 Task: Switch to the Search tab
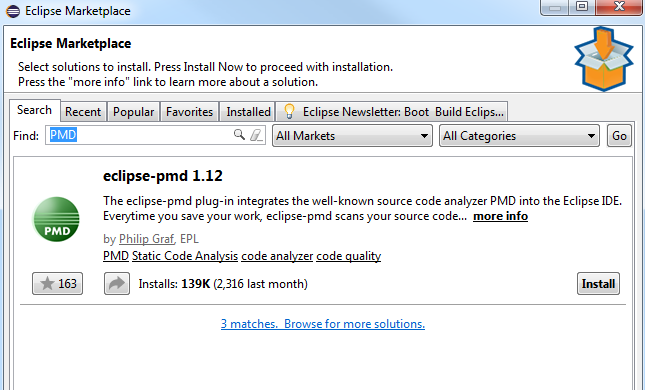(x=35, y=110)
